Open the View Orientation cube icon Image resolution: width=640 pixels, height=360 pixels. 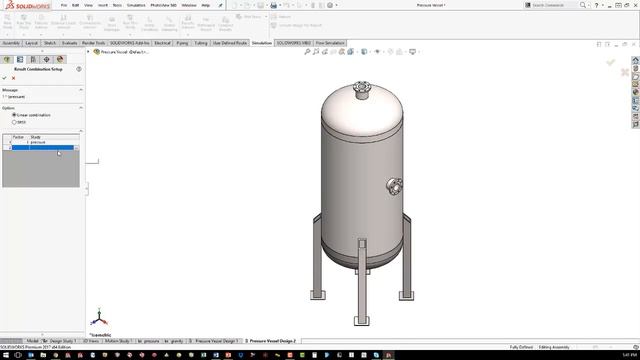[350, 52]
